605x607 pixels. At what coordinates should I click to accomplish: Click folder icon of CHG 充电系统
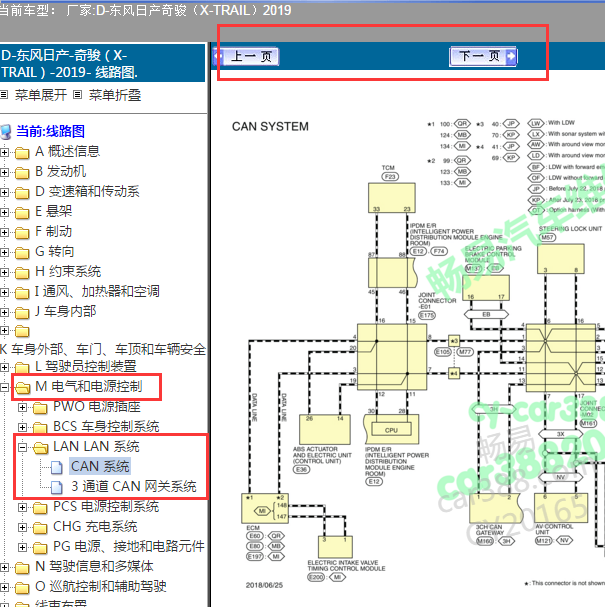40,528
